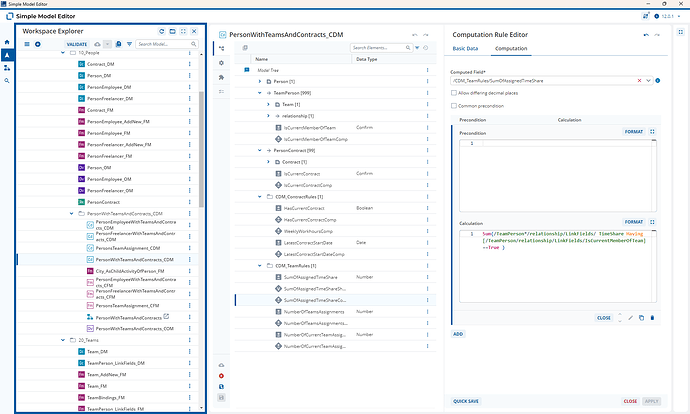Open the Home icon in left sidebar
Screen dimensions: 690x414
point(7,42)
